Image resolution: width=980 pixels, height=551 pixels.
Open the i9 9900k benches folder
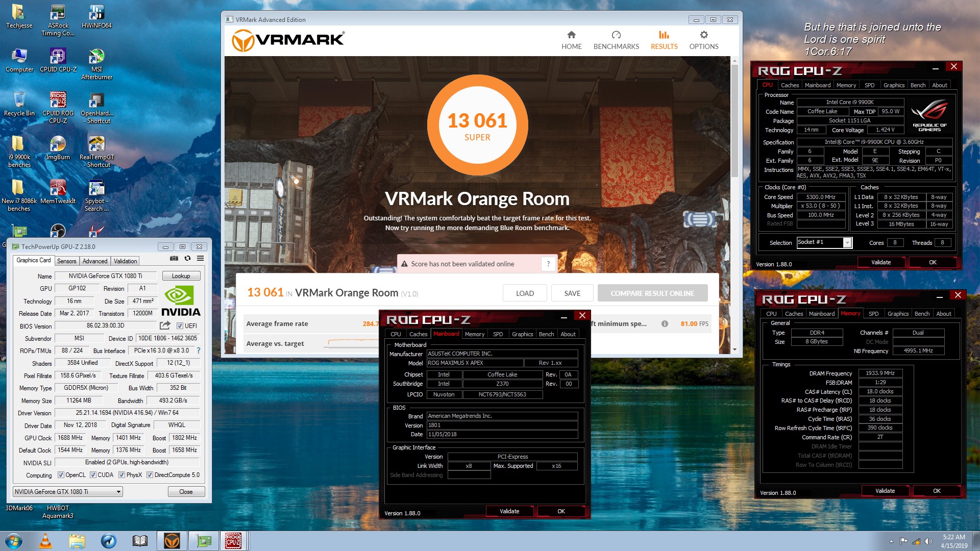click(x=19, y=151)
